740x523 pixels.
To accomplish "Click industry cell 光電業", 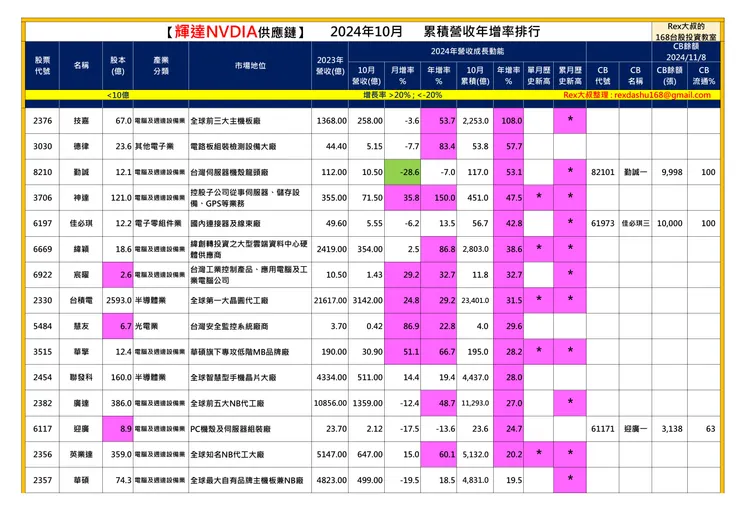I will pyautogui.click(x=161, y=326).
